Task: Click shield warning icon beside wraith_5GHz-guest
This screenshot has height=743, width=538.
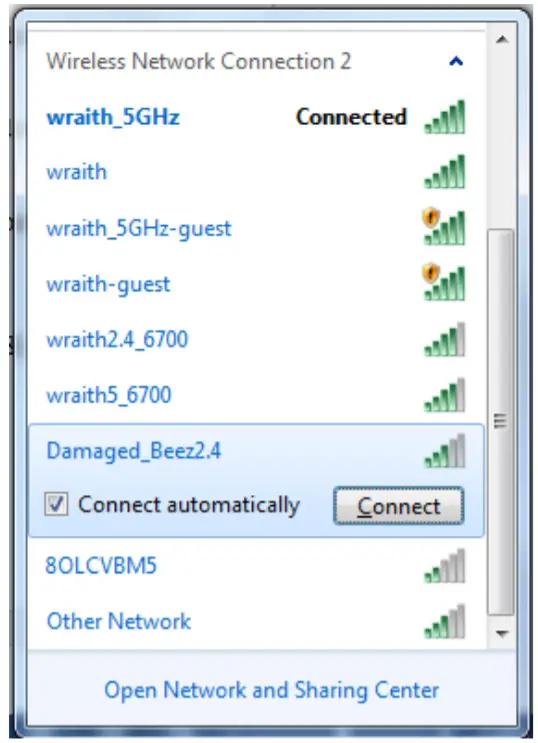Action: pyautogui.click(x=431, y=217)
